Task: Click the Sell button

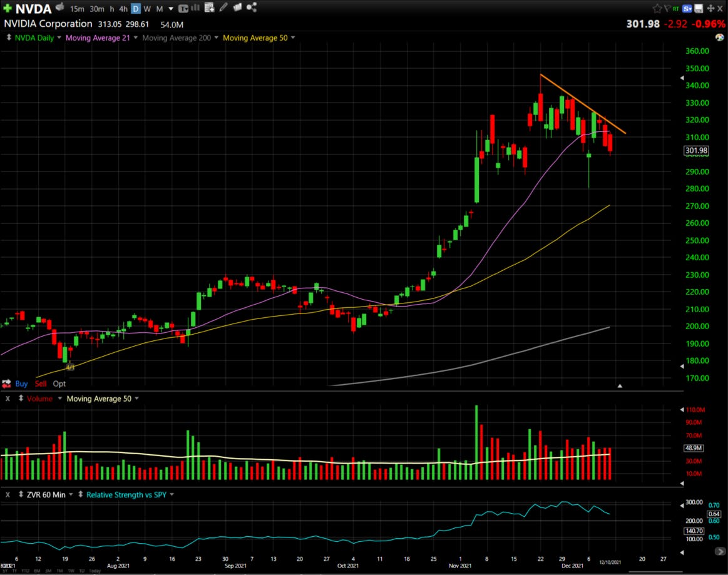Action: pyautogui.click(x=41, y=384)
